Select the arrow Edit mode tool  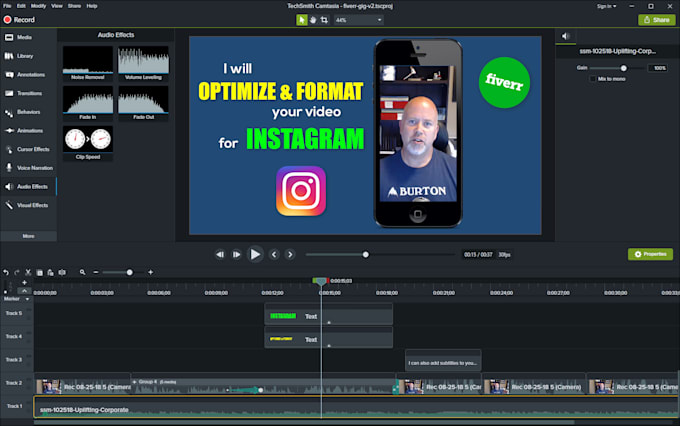[x=301, y=20]
